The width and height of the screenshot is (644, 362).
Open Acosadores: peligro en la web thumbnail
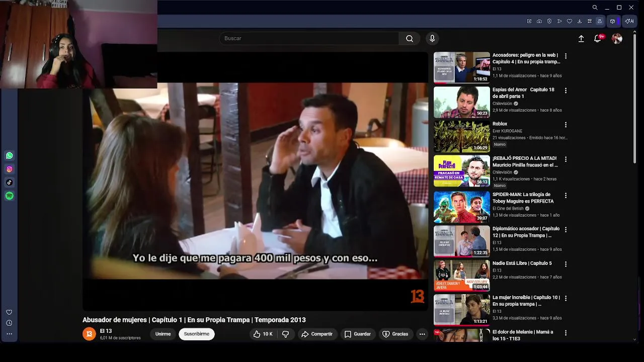click(462, 67)
